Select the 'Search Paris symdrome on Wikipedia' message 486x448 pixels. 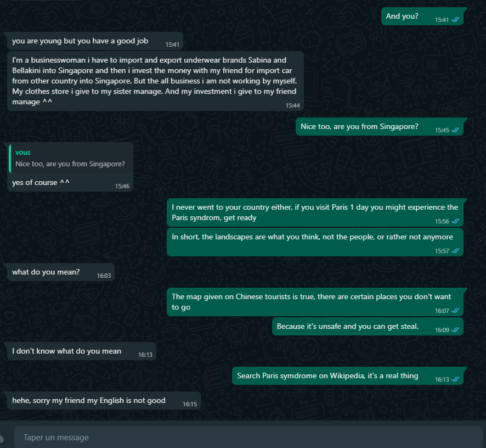(x=348, y=376)
